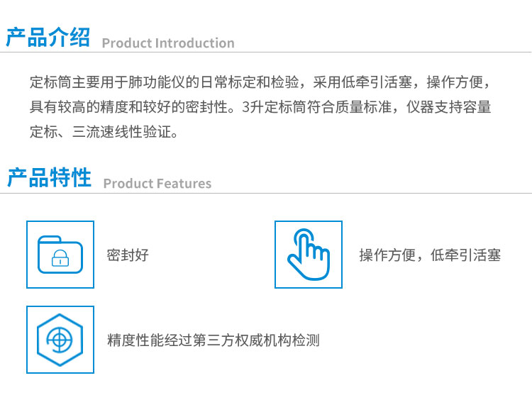Click the divider line under 产品特性
The height and width of the screenshot is (395, 532).
pyautogui.click(x=266, y=194)
